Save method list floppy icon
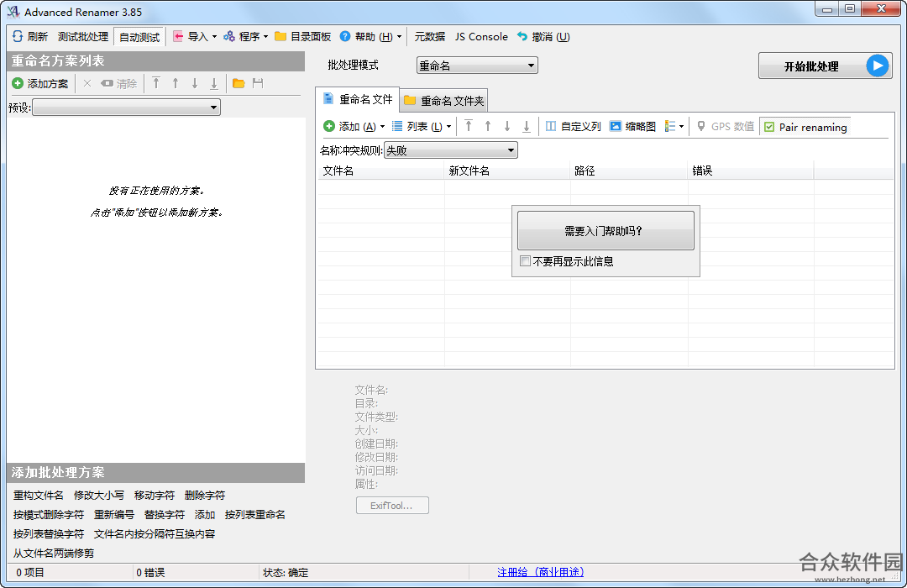This screenshot has height=588, width=907. (x=258, y=83)
